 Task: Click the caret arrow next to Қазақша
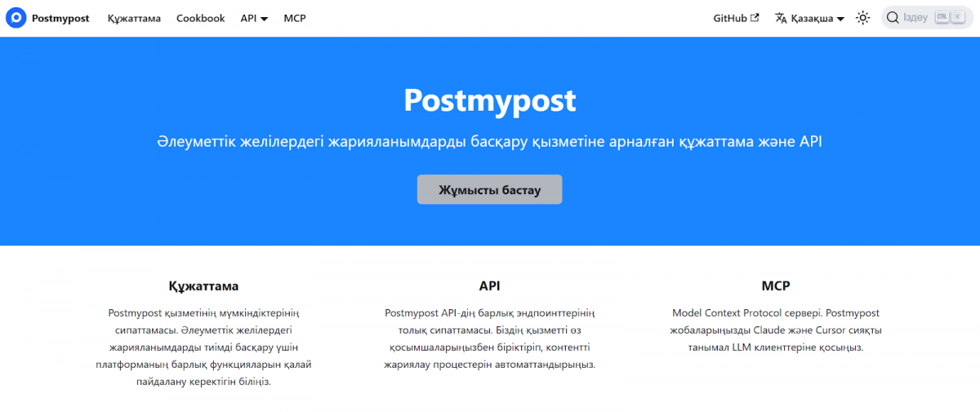pyautogui.click(x=840, y=19)
